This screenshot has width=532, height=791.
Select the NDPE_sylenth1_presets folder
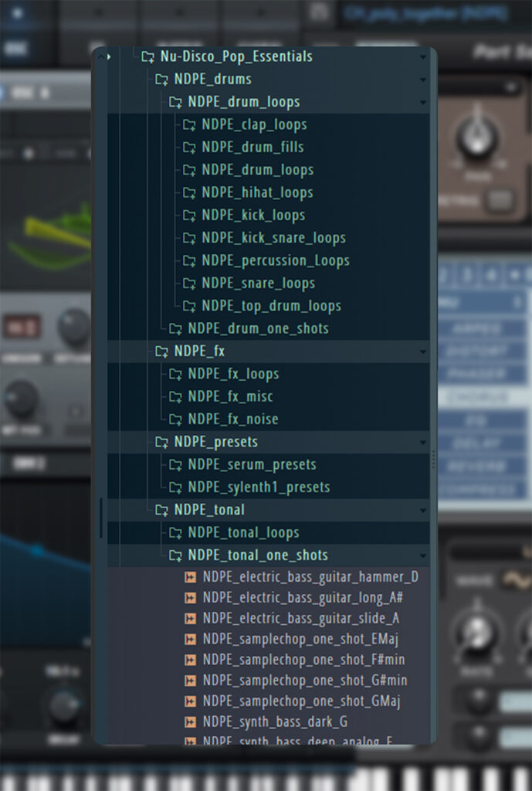[x=259, y=487]
